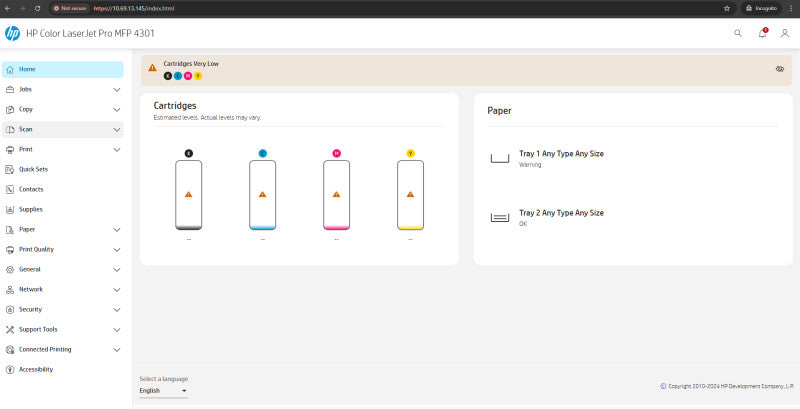This screenshot has width=800, height=409.
Task: Click the Cartridges card heading
Action: (x=175, y=106)
